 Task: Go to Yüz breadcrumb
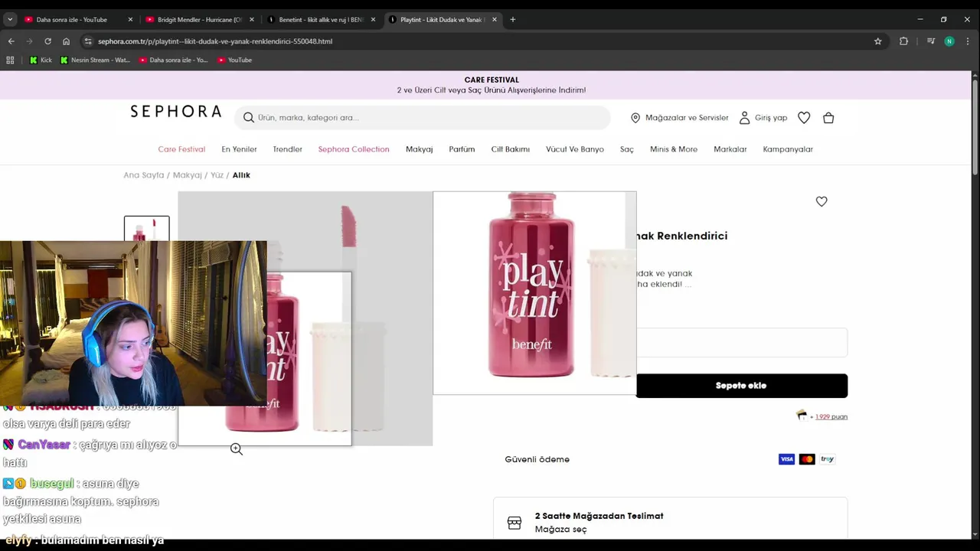(217, 175)
